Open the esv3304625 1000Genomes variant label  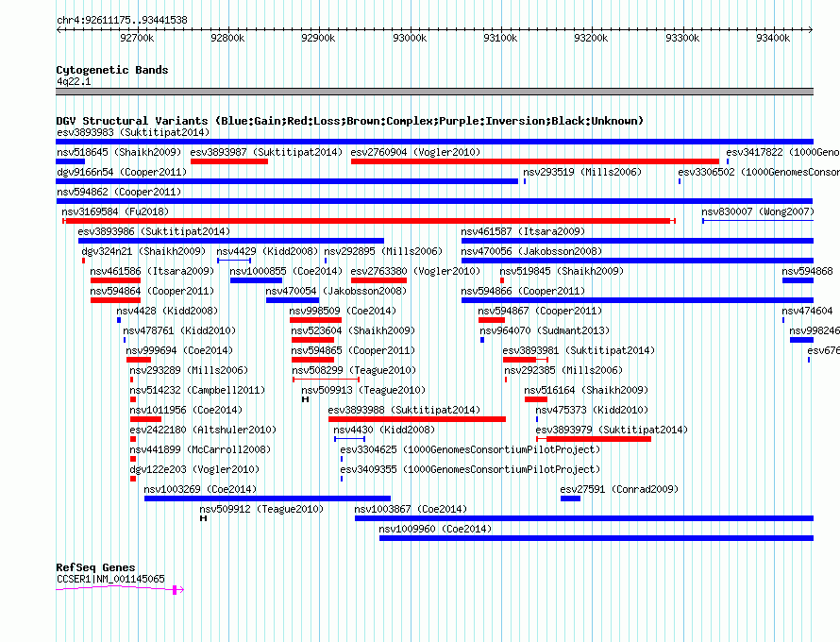(470, 449)
